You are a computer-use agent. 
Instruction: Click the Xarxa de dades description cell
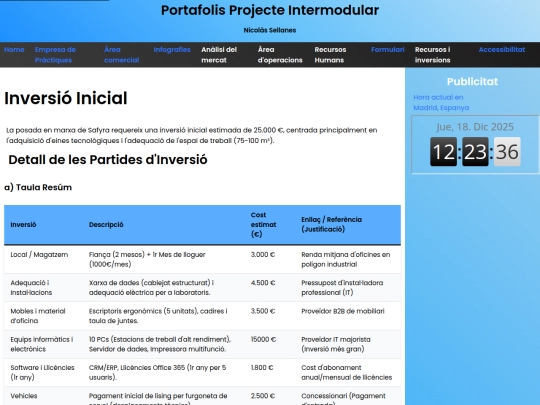164,288
